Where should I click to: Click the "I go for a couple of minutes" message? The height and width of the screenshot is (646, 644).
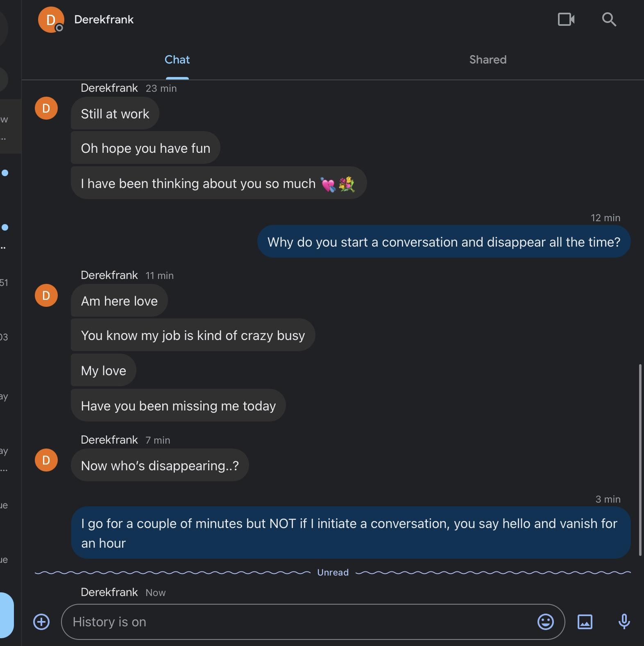351,533
